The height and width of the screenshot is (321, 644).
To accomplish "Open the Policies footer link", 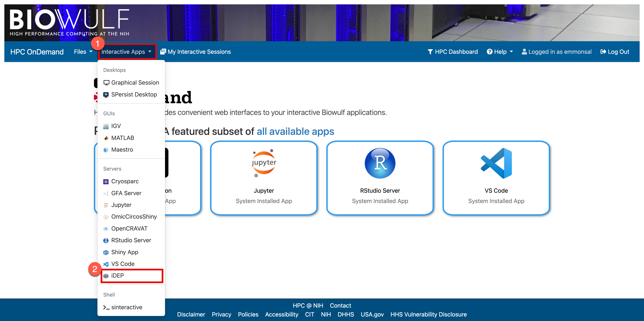I will click(x=248, y=314).
